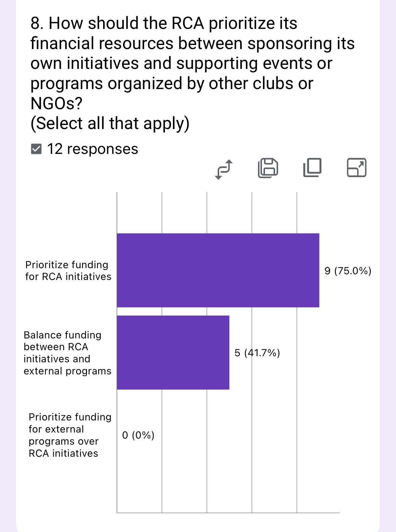Image resolution: width=396 pixels, height=532 pixels.
Task: Click the copy chart icon
Action: [x=312, y=167]
